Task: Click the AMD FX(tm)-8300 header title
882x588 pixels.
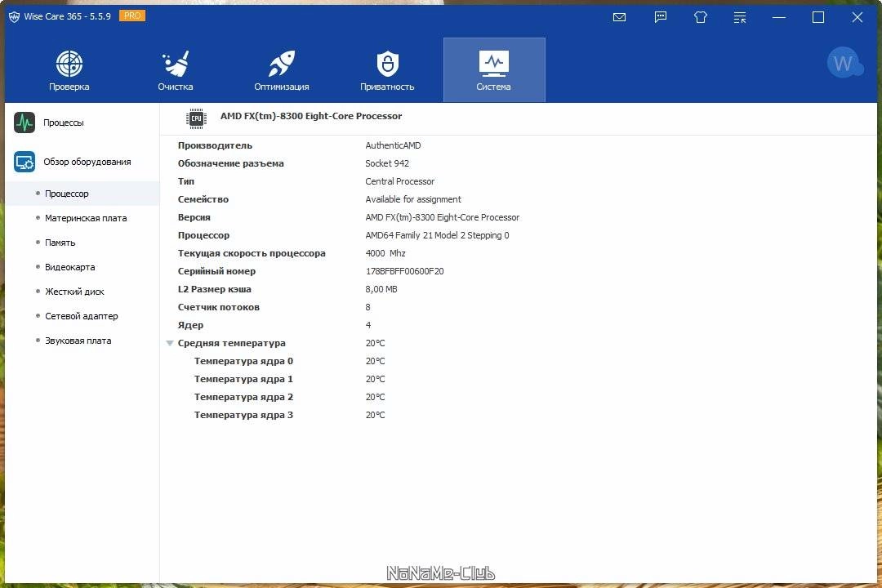Action: tap(311, 116)
